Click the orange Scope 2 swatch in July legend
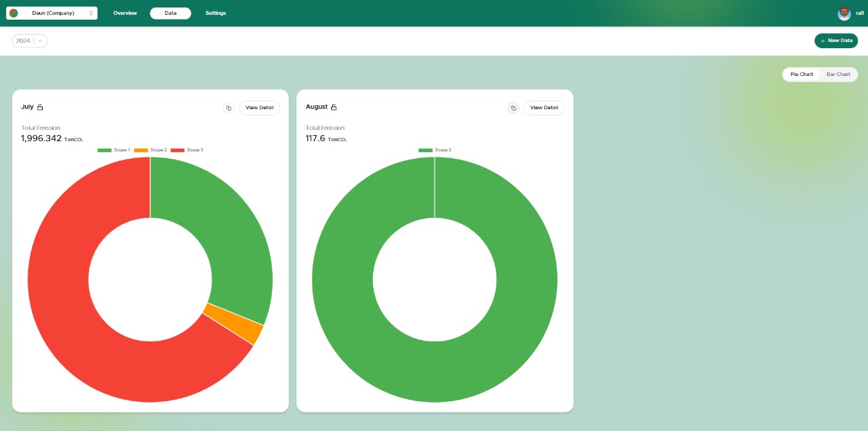 (x=141, y=150)
